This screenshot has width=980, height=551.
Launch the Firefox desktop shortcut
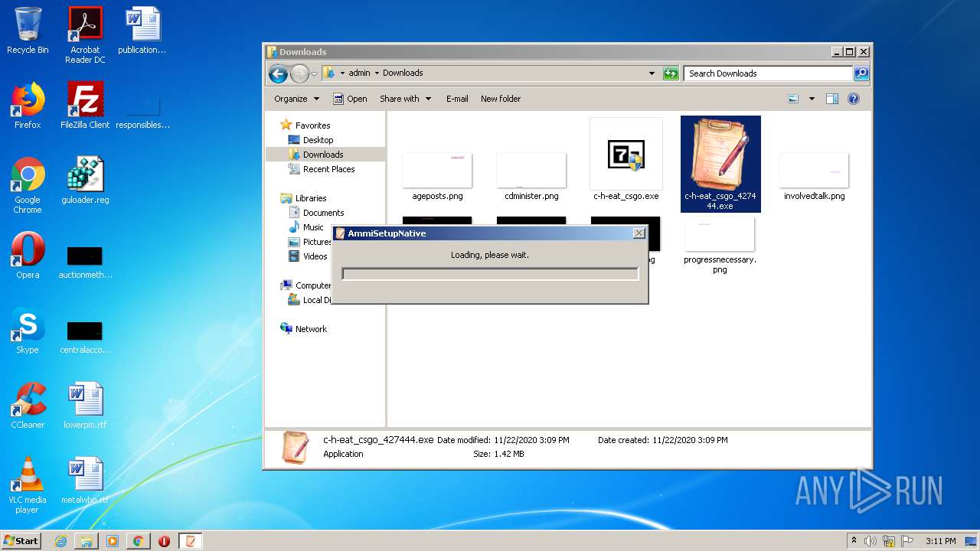pos(28,106)
